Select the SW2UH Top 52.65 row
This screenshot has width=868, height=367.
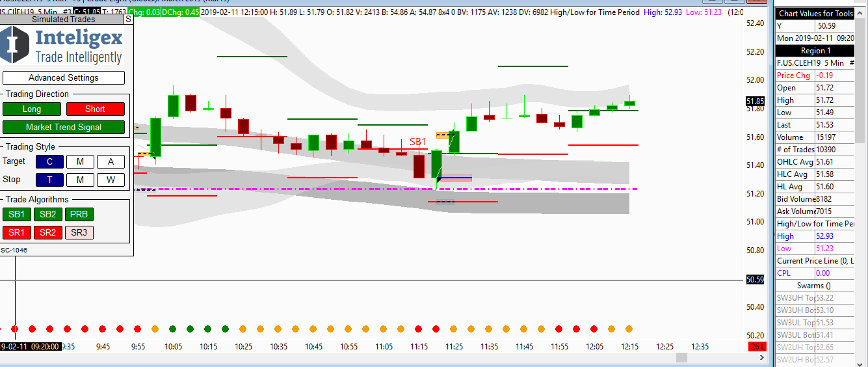coord(815,347)
